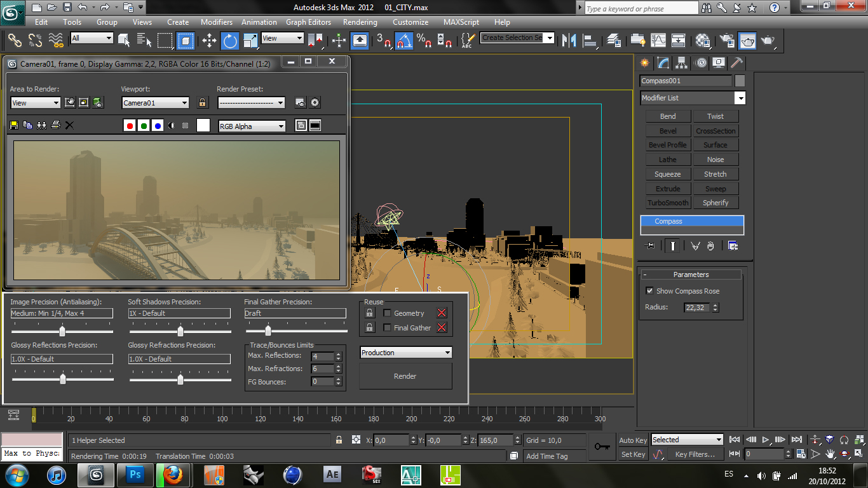Viewport: 868px width, 488px height.
Task: Enable Reuse Geometry checkbox
Action: pyautogui.click(x=388, y=313)
